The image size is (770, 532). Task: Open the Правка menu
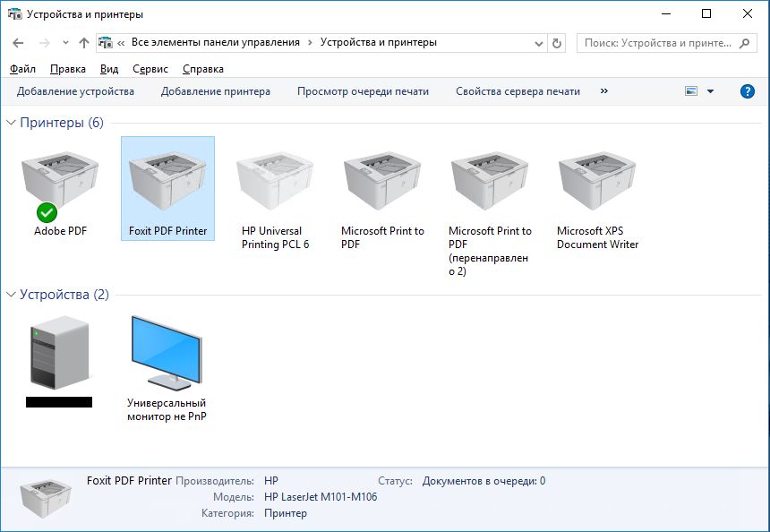click(x=68, y=69)
